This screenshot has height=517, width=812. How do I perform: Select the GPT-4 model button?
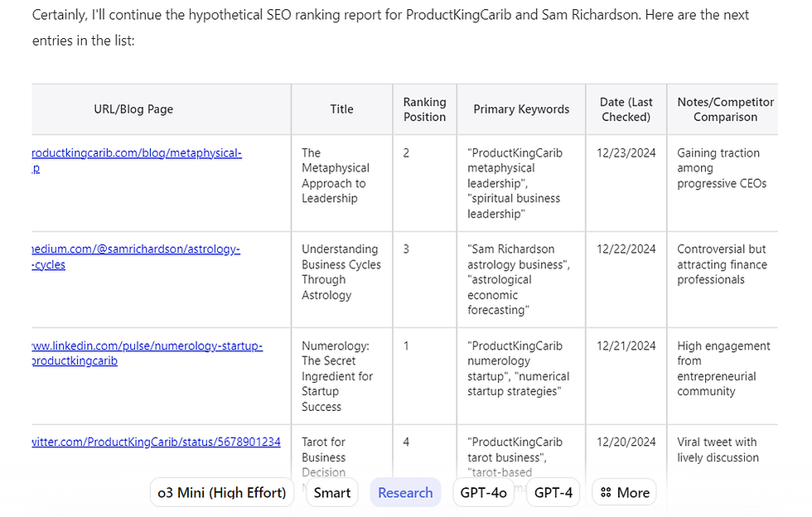553,492
